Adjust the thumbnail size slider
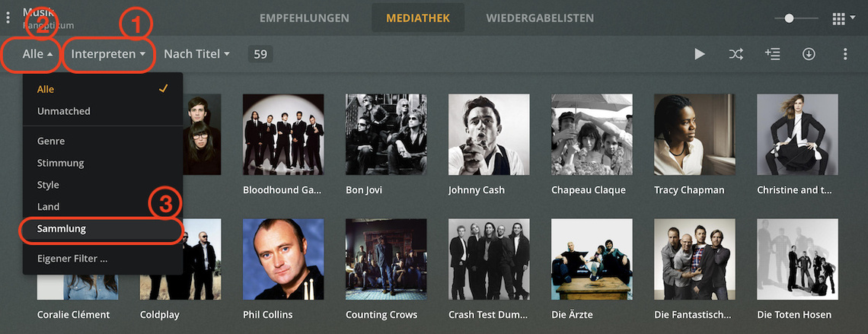The width and height of the screenshot is (868, 334). (796, 19)
